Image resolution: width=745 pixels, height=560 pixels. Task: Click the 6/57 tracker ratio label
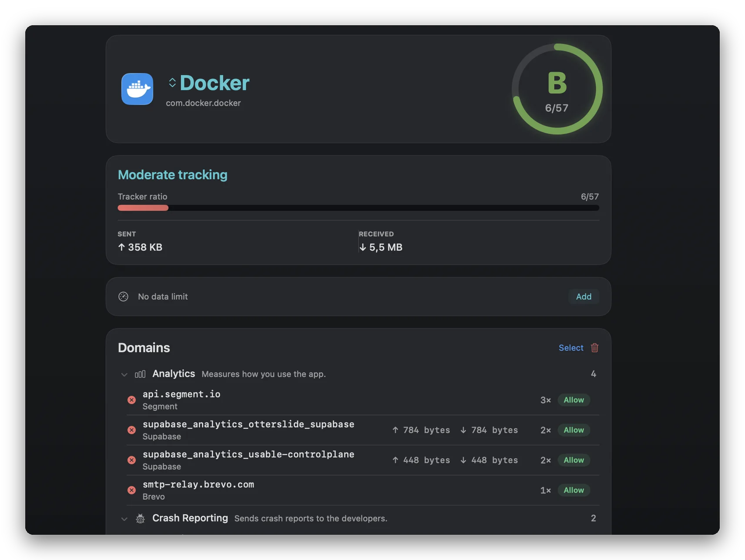[x=590, y=197]
